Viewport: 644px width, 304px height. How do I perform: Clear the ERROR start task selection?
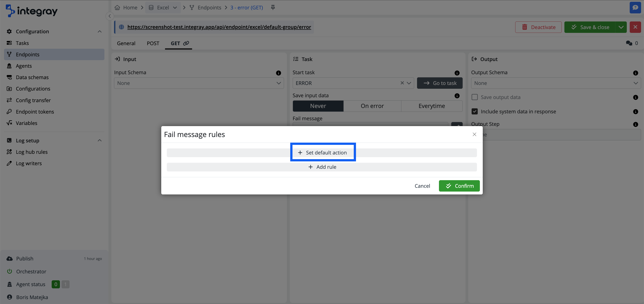pos(402,83)
